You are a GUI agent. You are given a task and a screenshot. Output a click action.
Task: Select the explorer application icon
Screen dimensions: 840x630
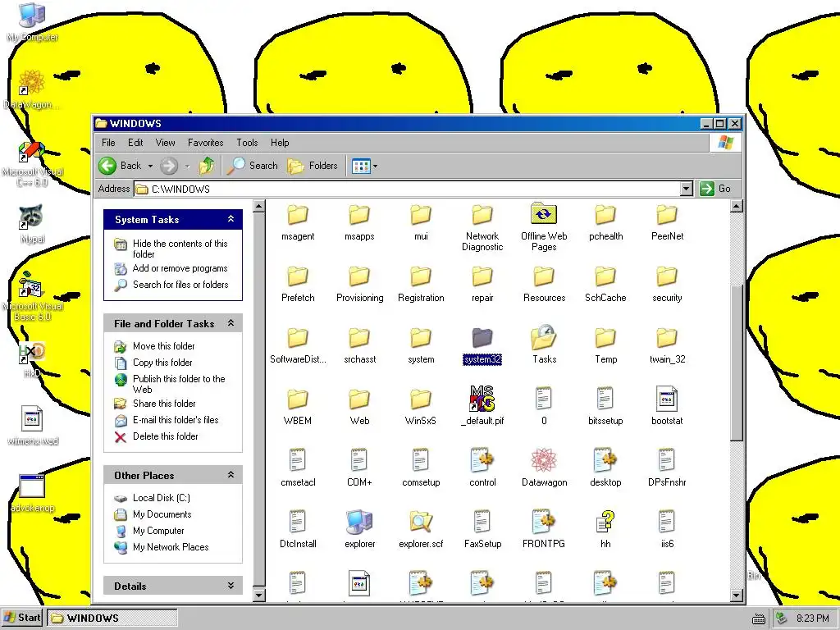(359, 522)
